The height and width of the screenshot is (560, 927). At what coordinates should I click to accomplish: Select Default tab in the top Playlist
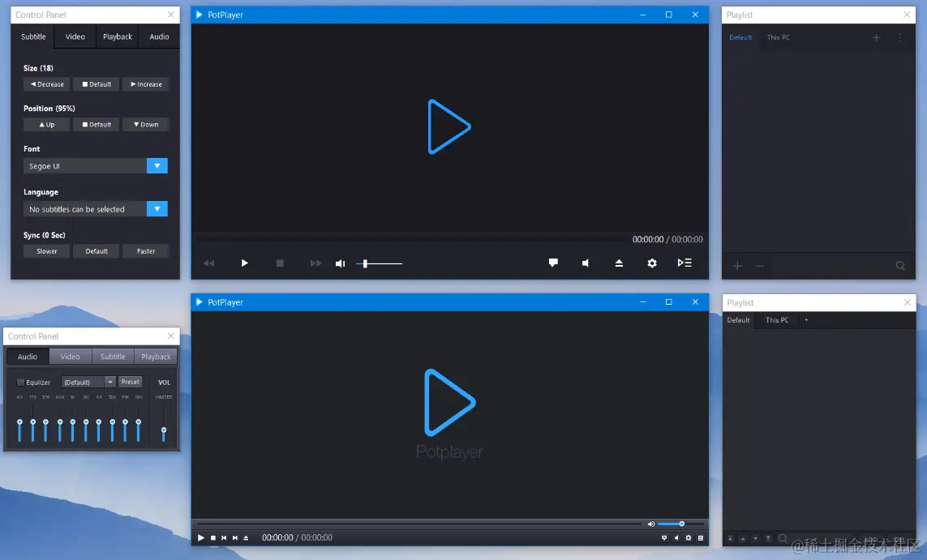(740, 37)
